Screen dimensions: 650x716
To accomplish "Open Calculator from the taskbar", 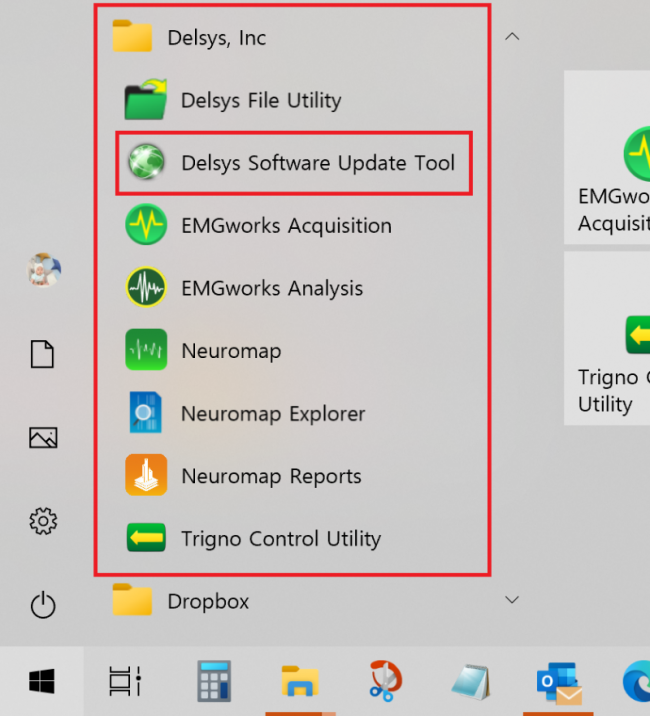I will [214, 681].
